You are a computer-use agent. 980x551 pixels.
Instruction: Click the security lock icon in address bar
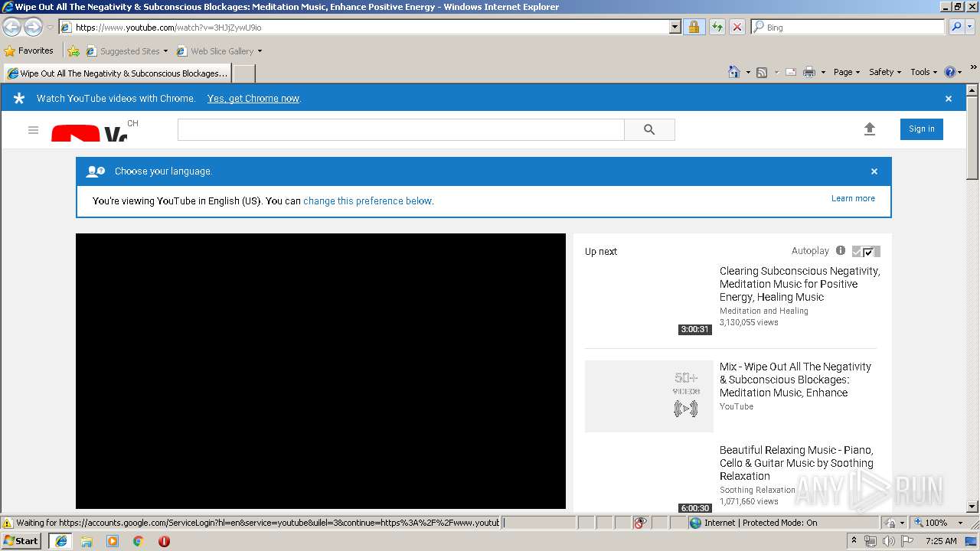(x=694, y=27)
